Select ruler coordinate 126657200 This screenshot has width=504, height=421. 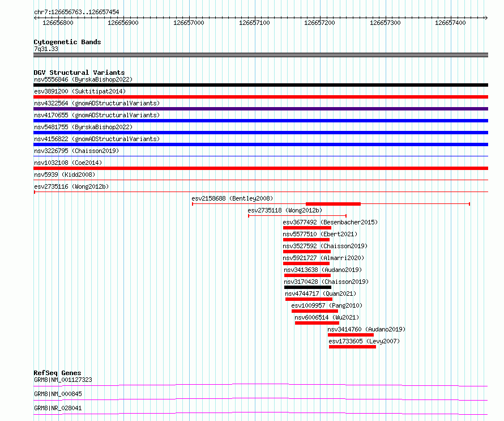(319, 23)
